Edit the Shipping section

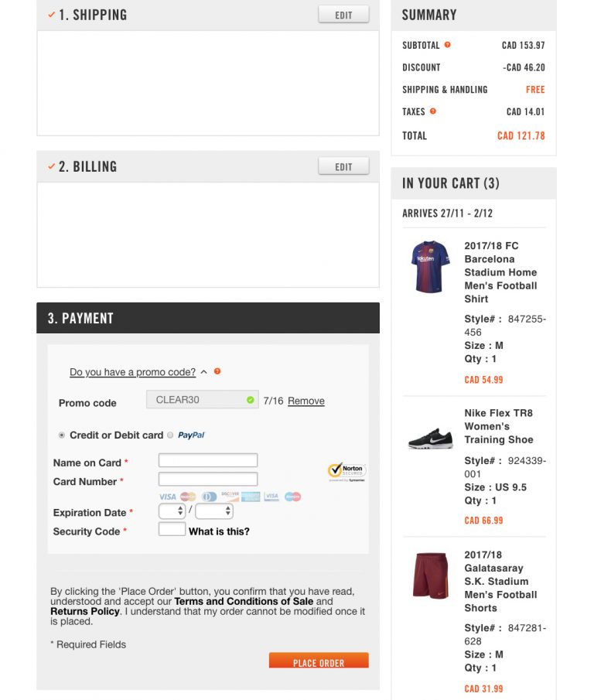343,15
